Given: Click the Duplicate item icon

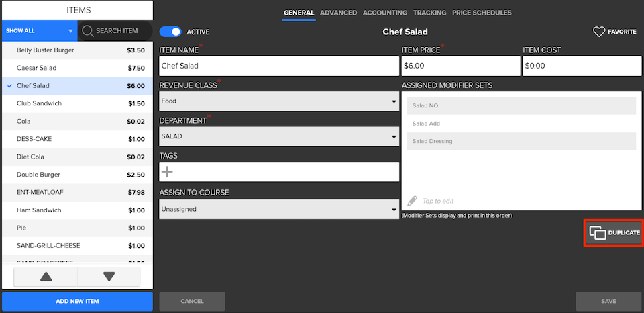Looking at the screenshot, I should 597,233.
